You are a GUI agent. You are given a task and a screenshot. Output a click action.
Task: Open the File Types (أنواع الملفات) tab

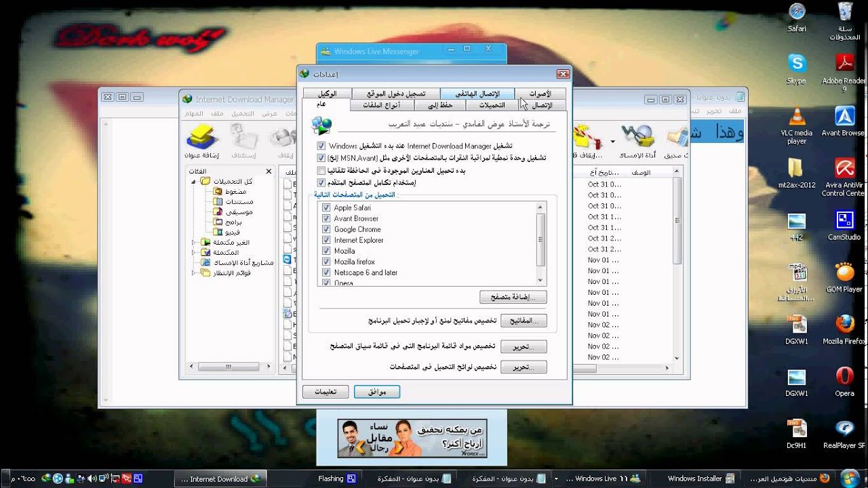pos(382,105)
